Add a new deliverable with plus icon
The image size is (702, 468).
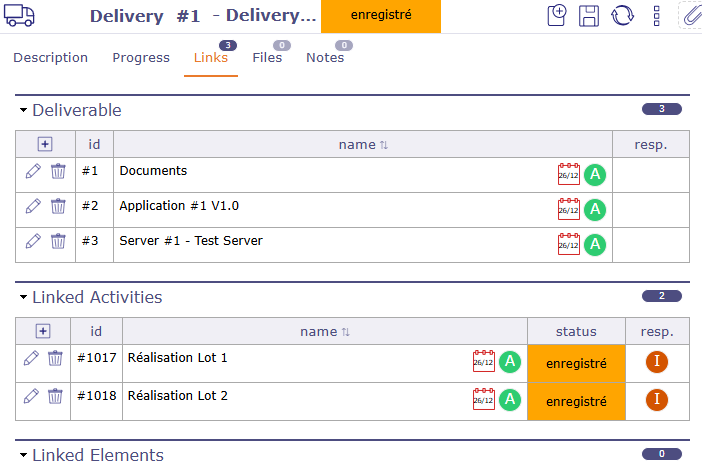coord(43,144)
